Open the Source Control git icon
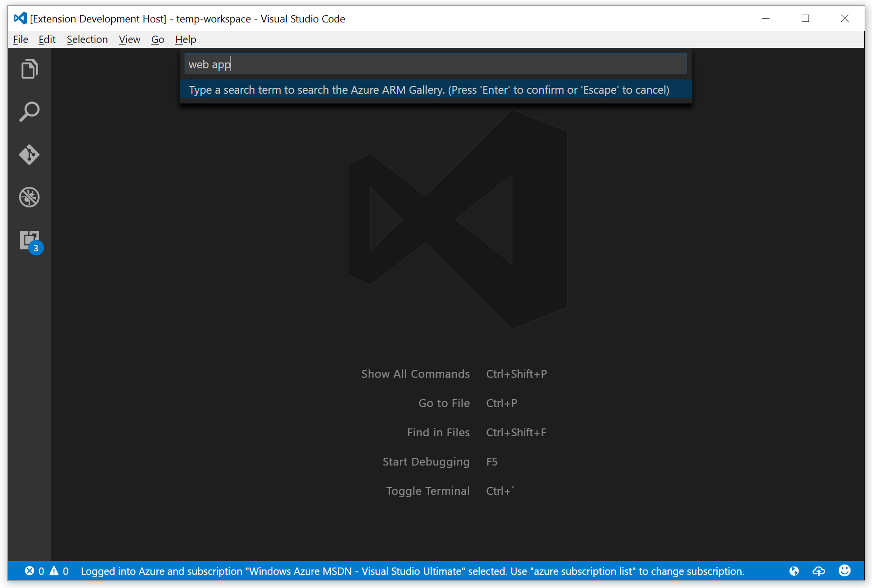Image resolution: width=872 pixels, height=588 pixels. point(29,155)
